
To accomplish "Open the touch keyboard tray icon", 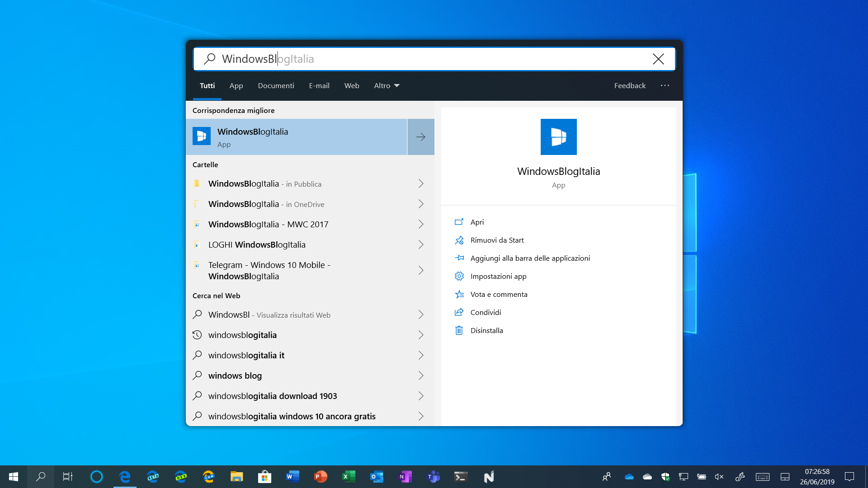I will (763, 477).
